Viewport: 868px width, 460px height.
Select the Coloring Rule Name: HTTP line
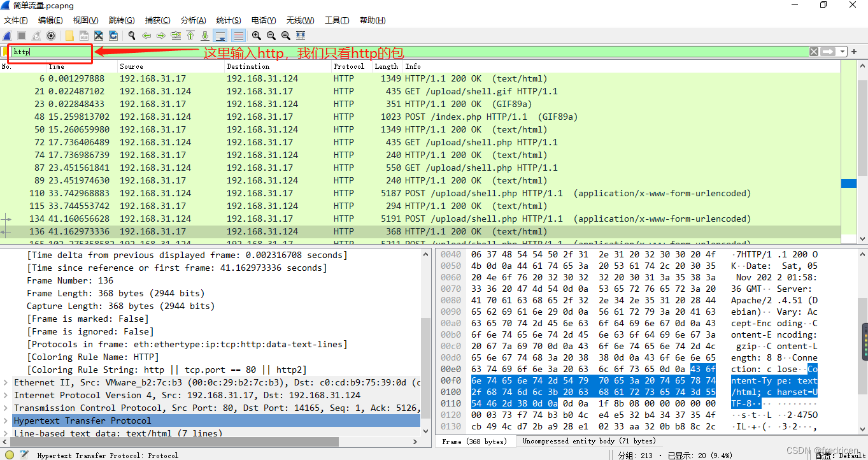click(93, 357)
